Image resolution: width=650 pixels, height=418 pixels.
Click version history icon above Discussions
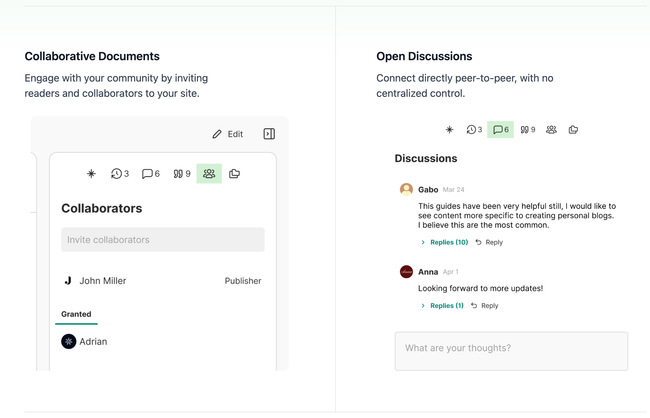coord(473,130)
